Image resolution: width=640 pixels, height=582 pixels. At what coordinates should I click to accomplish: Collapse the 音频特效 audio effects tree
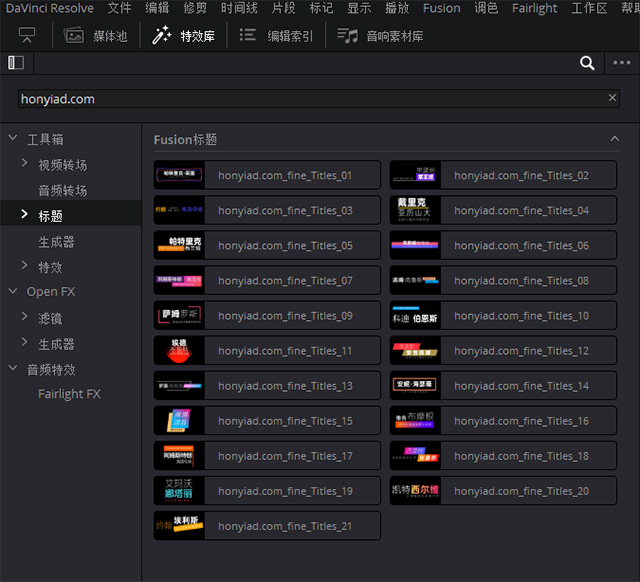point(13,368)
